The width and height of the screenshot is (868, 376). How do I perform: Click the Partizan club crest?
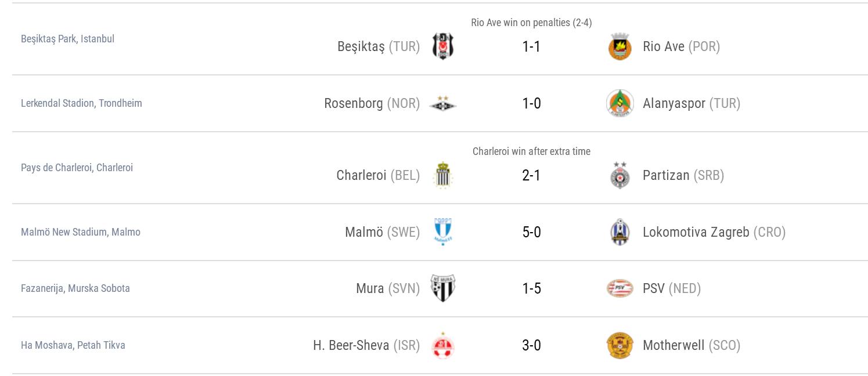(x=620, y=175)
